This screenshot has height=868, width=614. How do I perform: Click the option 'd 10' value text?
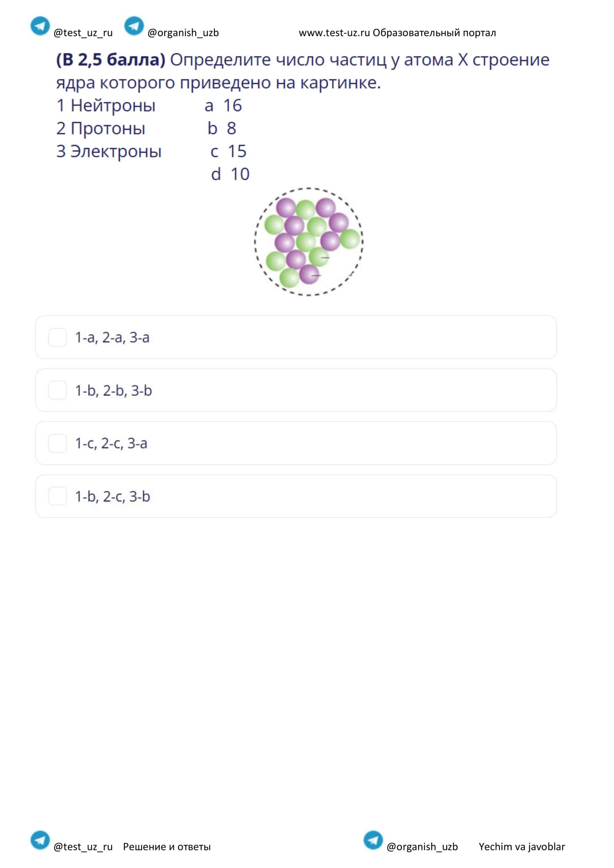pos(230,174)
